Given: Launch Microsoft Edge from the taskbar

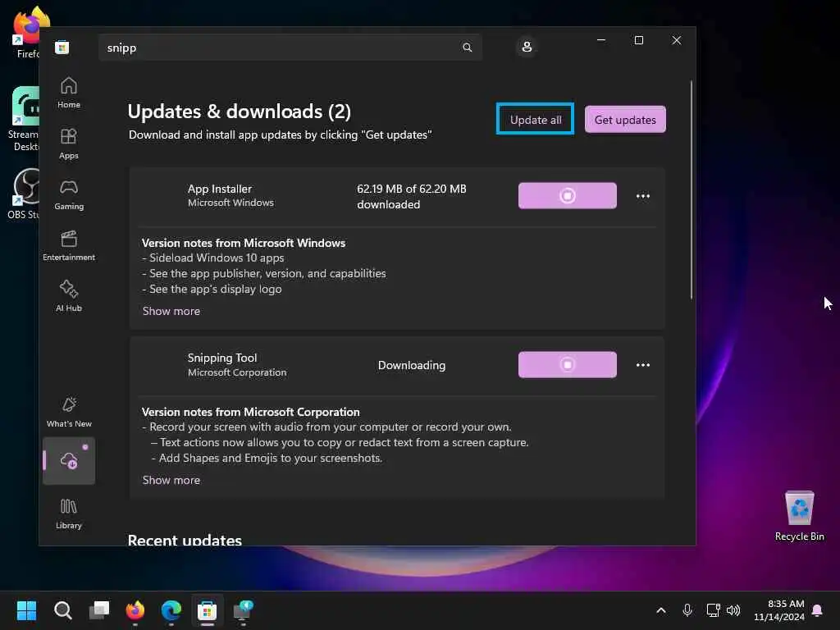Looking at the screenshot, I should click(171, 610).
